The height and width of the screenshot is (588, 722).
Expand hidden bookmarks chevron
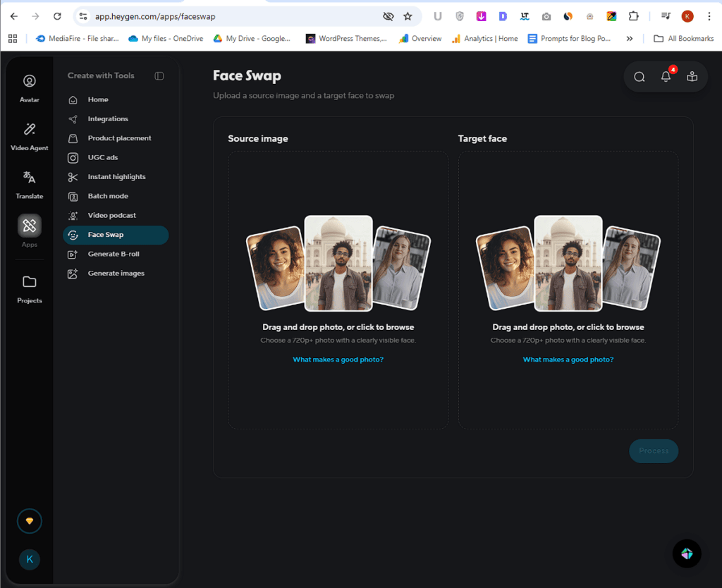pos(630,39)
